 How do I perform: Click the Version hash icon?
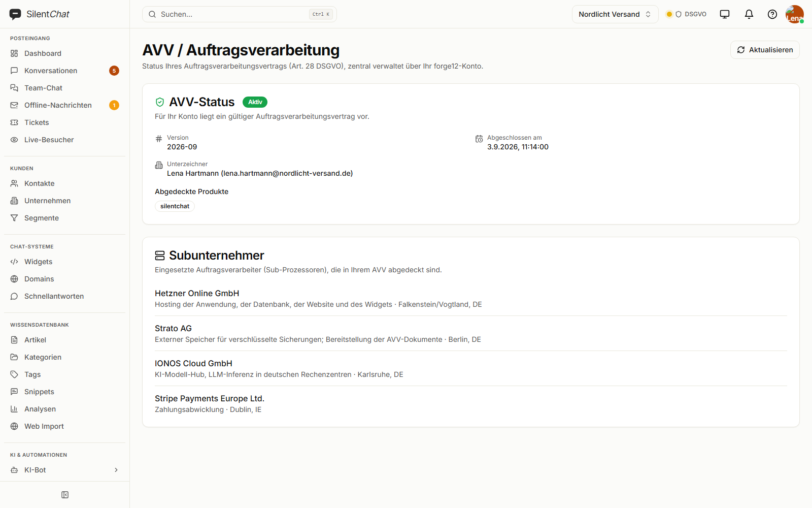pos(159,139)
